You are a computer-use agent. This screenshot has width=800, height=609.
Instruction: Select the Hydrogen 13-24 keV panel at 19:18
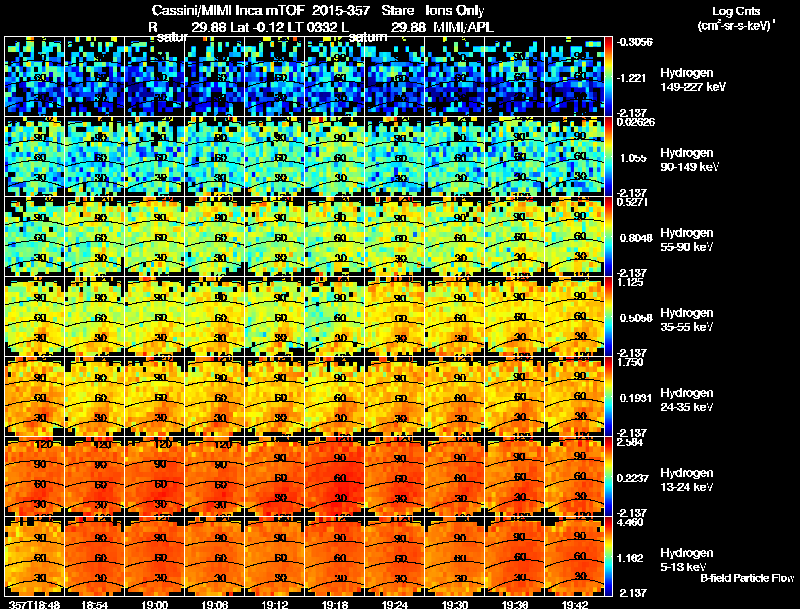335,476
